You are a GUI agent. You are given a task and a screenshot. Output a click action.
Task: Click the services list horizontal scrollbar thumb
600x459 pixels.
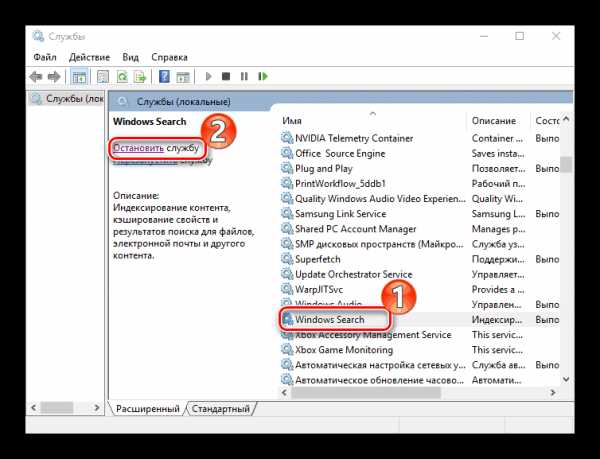point(366,392)
